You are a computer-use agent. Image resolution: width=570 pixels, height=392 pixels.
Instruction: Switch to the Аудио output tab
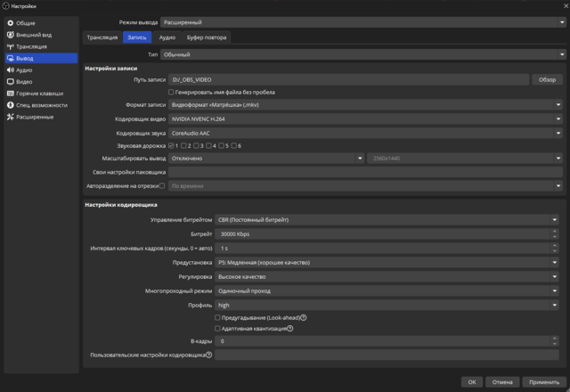pyautogui.click(x=167, y=37)
